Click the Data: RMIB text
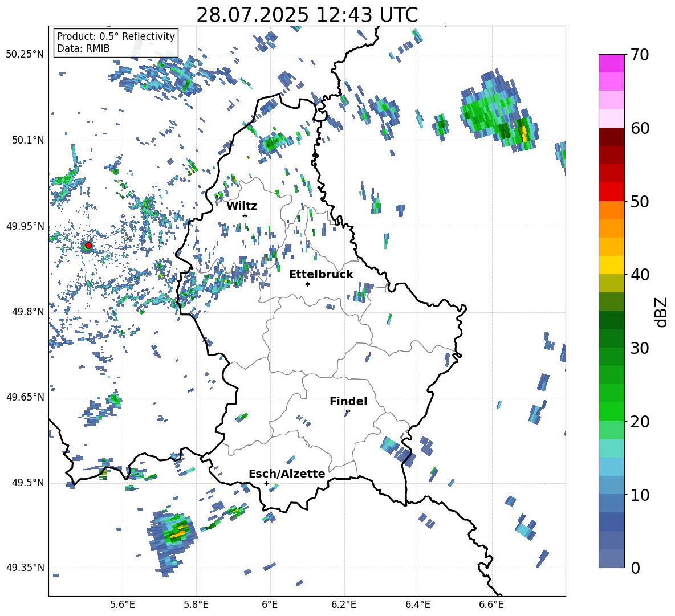The width and height of the screenshot is (675, 616). (83, 48)
